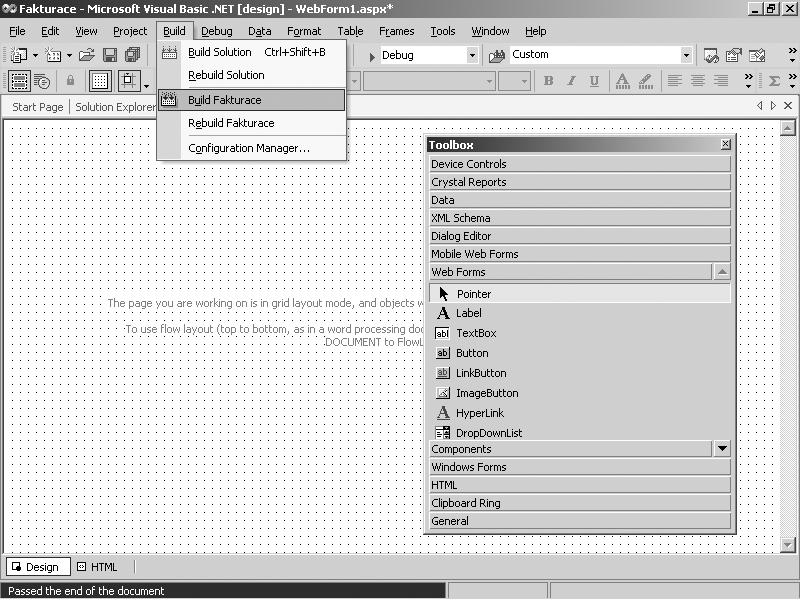
Task: Choose Build Solution from Build menu
Action: point(252,52)
